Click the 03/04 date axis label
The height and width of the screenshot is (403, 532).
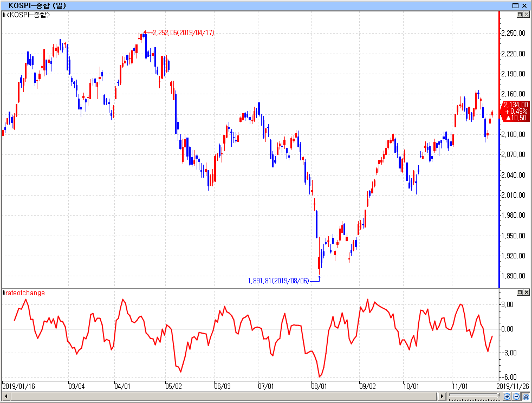click(x=77, y=386)
